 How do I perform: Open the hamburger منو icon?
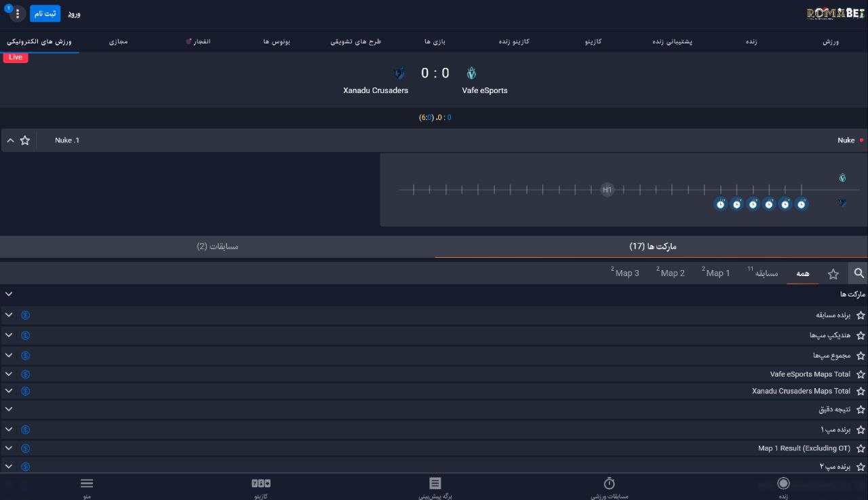87,484
